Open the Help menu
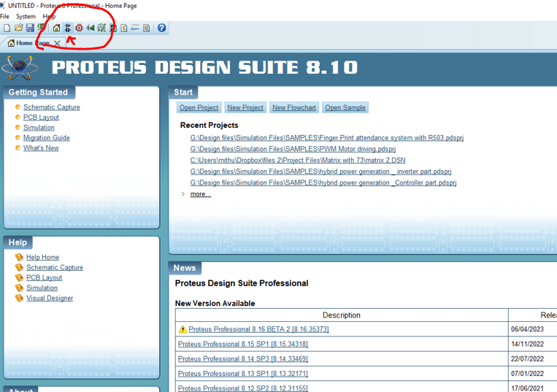The height and width of the screenshot is (392, 557). tap(49, 16)
